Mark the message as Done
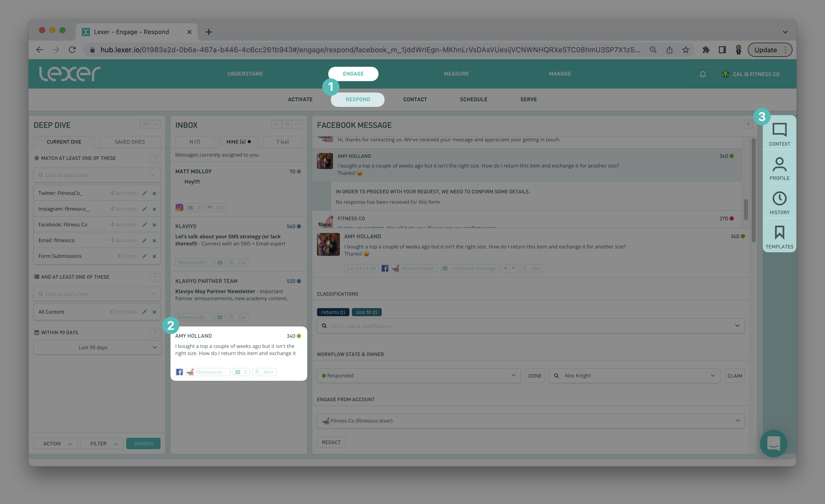The height and width of the screenshot is (504, 825). 535,376
